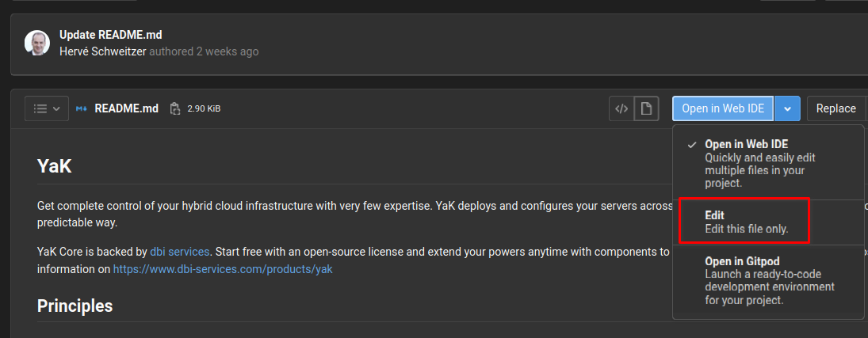
Task: Copy the README.md file path
Action: [x=176, y=108]
